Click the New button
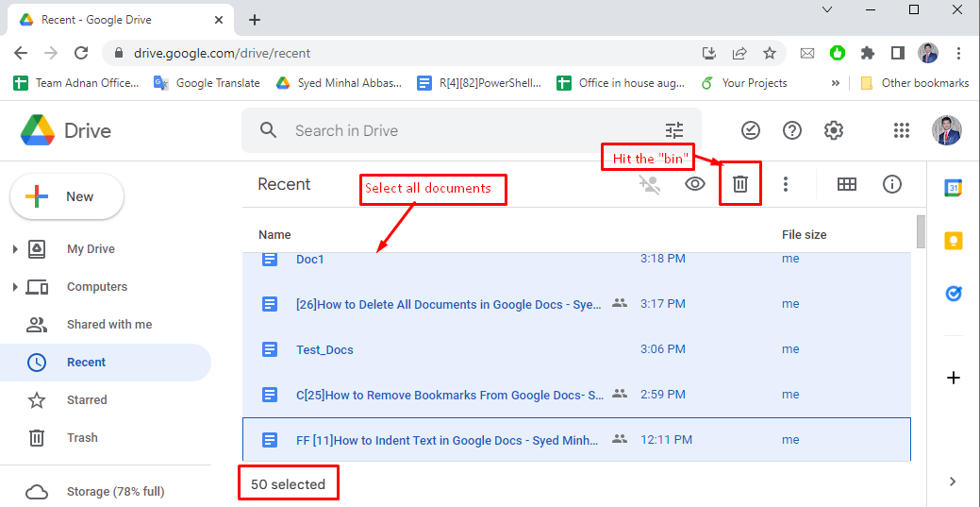980x507 pixels. (67, 196)
